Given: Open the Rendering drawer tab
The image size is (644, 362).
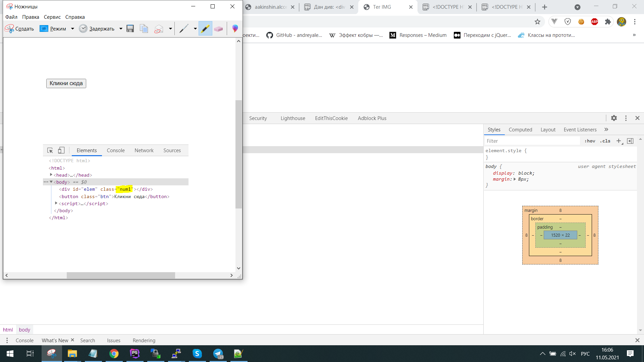Looking at the screenshot, I should click(144, 341).
